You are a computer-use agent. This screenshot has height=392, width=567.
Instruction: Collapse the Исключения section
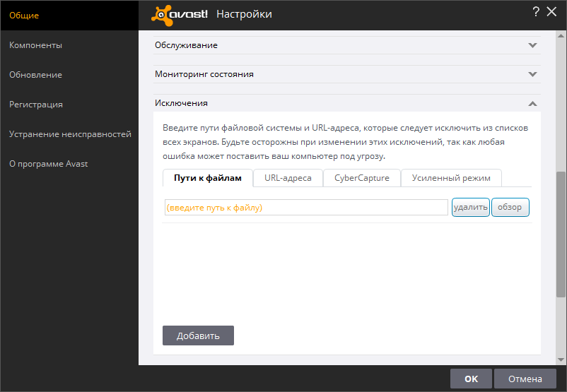pyautogui.click(x=532, y=103)
